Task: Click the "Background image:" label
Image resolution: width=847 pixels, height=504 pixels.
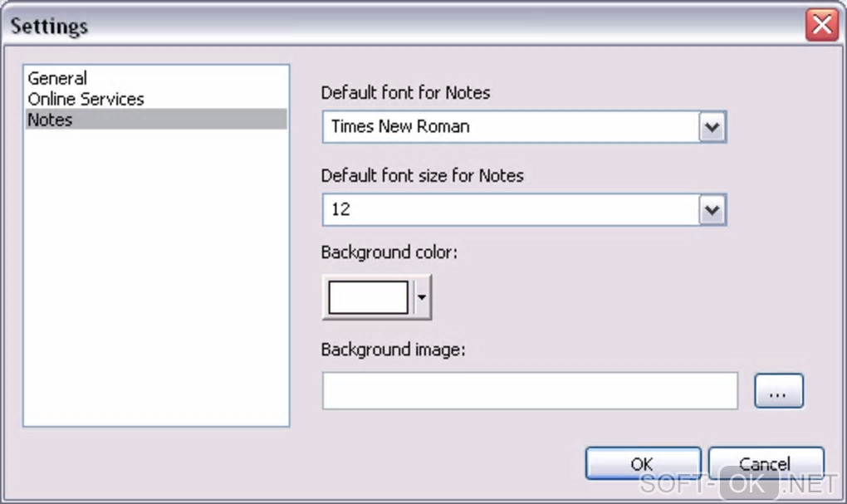Action: (394, 350)
